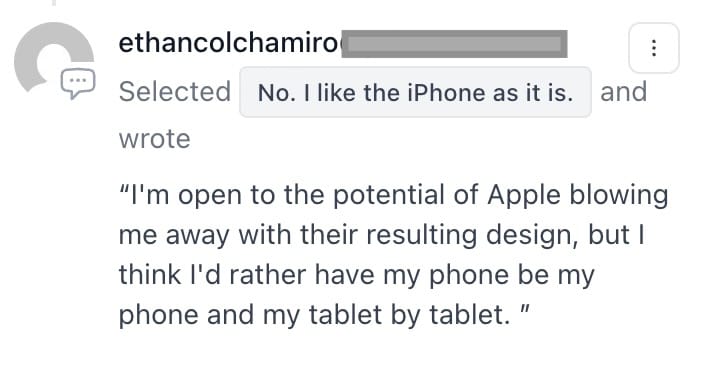Click the opening quotation mark of the comment

tap(124, 189)
